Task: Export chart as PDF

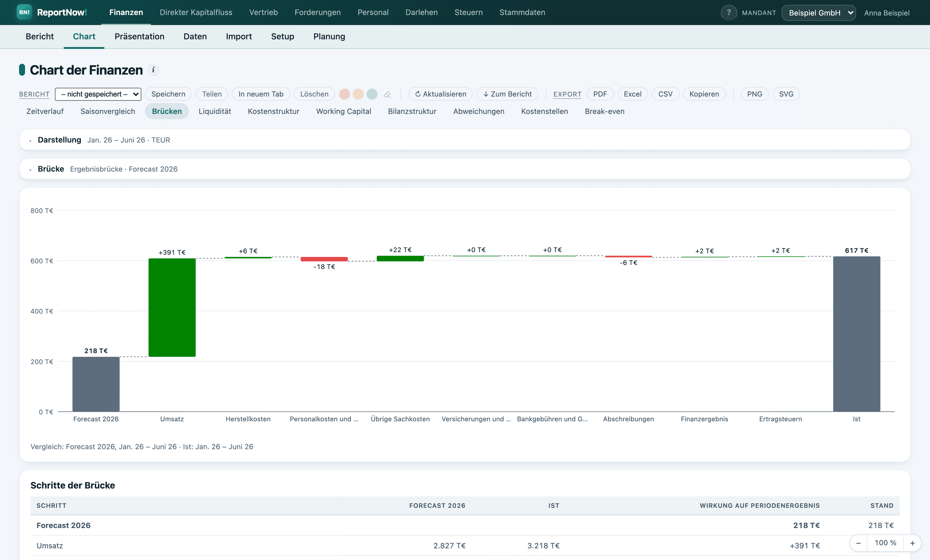Action: tap(600, 94)
